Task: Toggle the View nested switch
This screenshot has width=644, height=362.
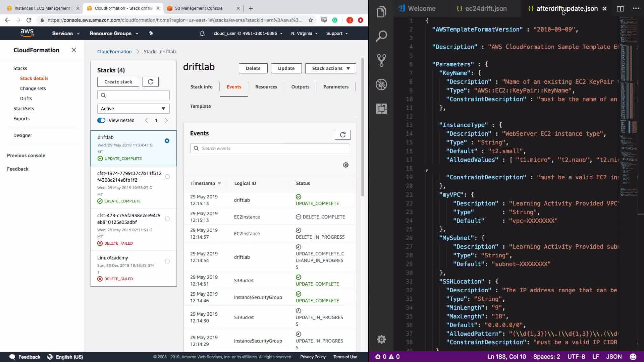Action: [101, 120]
